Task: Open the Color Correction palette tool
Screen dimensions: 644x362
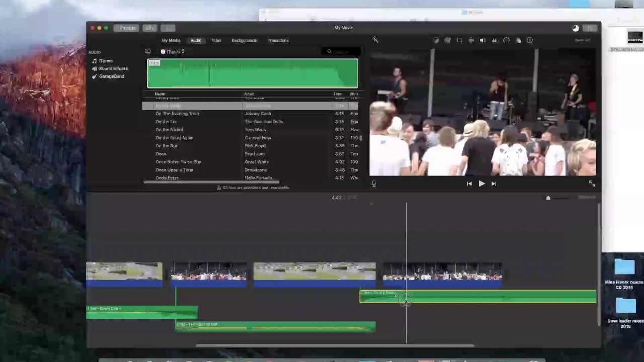Action: (447, 40)
